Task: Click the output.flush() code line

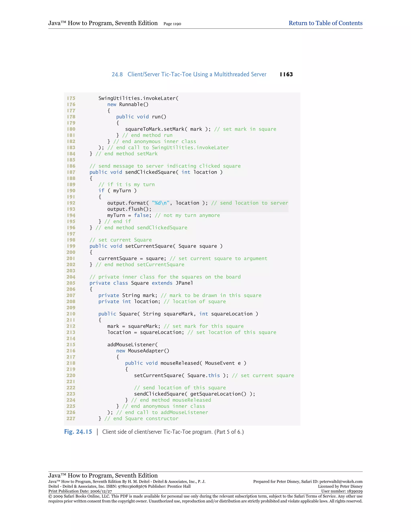Action: coord(129,209)
